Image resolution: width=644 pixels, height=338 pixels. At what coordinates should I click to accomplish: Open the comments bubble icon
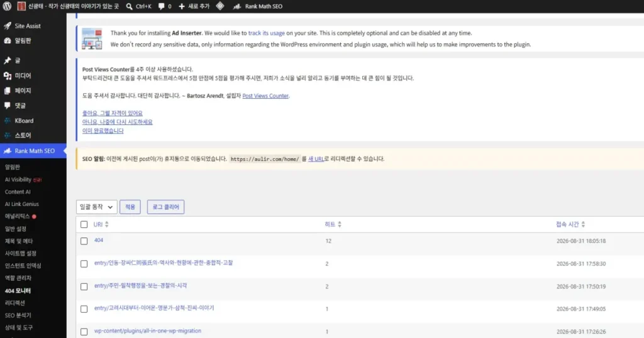(162, 6)
